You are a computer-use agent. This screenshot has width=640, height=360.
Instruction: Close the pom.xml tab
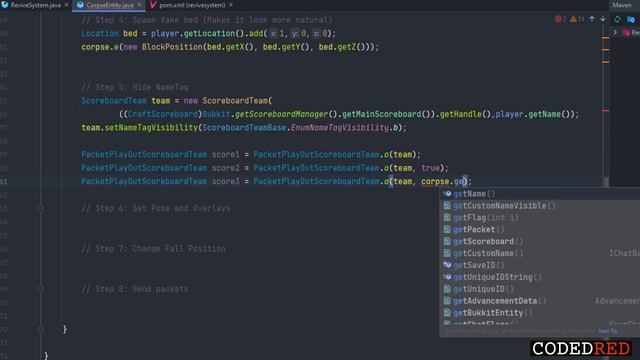coord(231,5)
